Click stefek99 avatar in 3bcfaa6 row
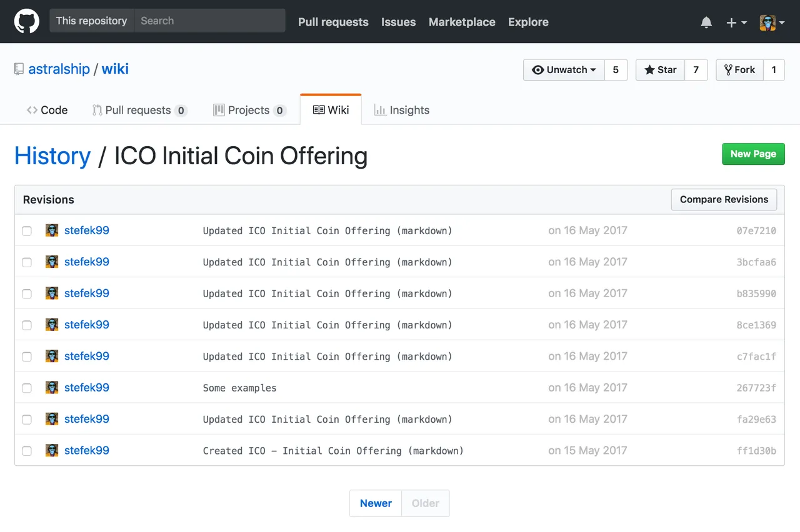 point(52,262)
